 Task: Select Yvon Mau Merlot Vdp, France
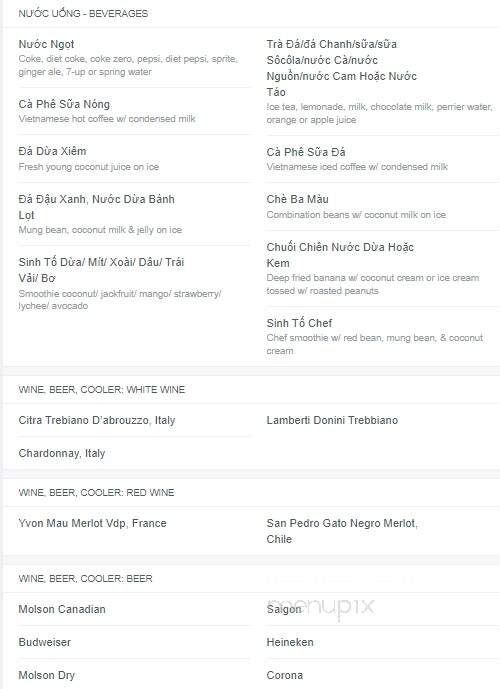[x=92, y=523]
